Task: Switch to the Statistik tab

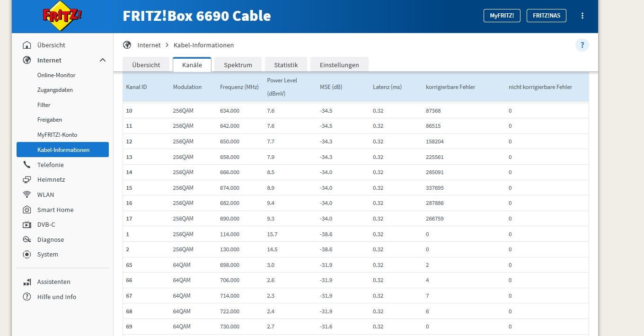Action: coord(286,65)
